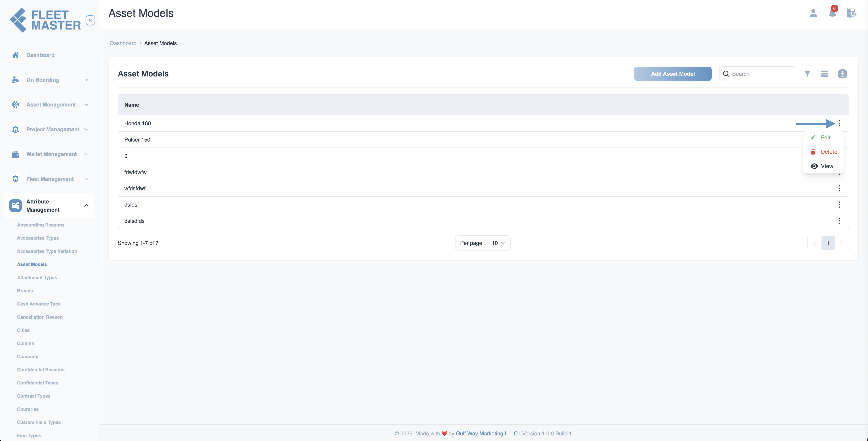Click the logout door icon
The height and width of the screenshot is (441, 868).
click(852, 13)
